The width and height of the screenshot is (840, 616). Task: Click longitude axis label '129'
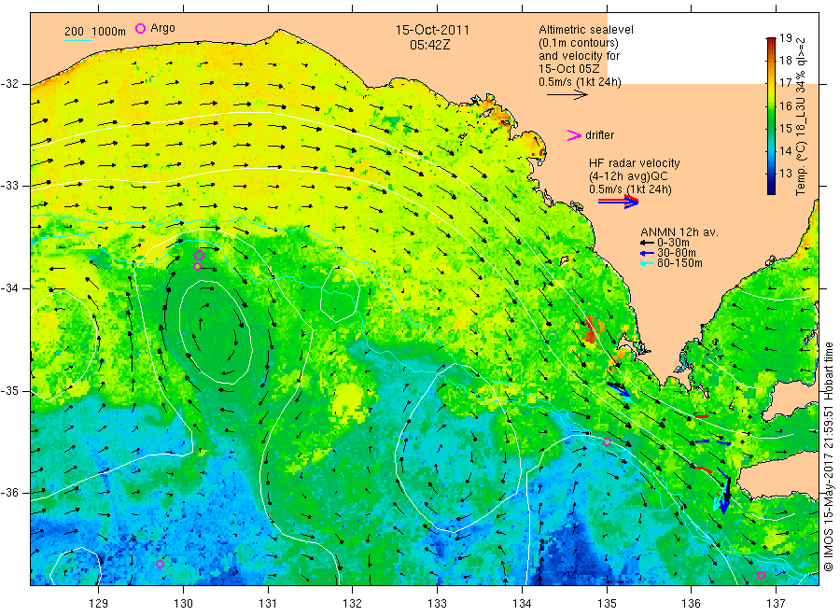99,604
